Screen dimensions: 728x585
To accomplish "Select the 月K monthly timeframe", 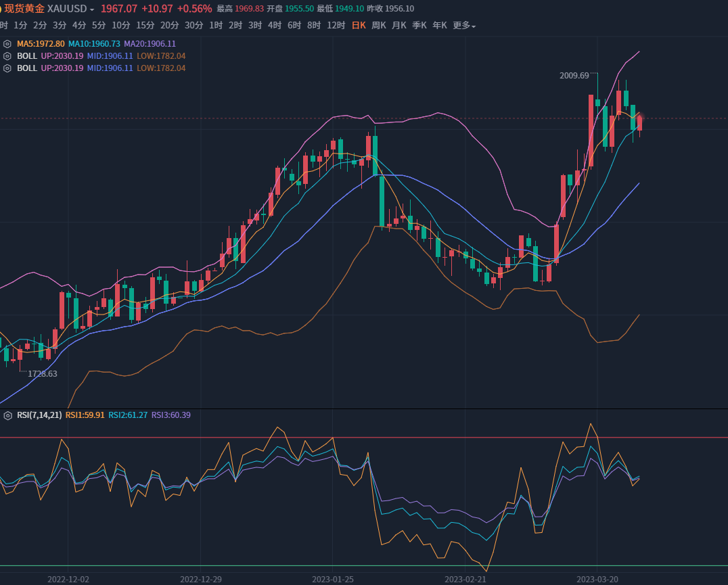I will point(399,26).
